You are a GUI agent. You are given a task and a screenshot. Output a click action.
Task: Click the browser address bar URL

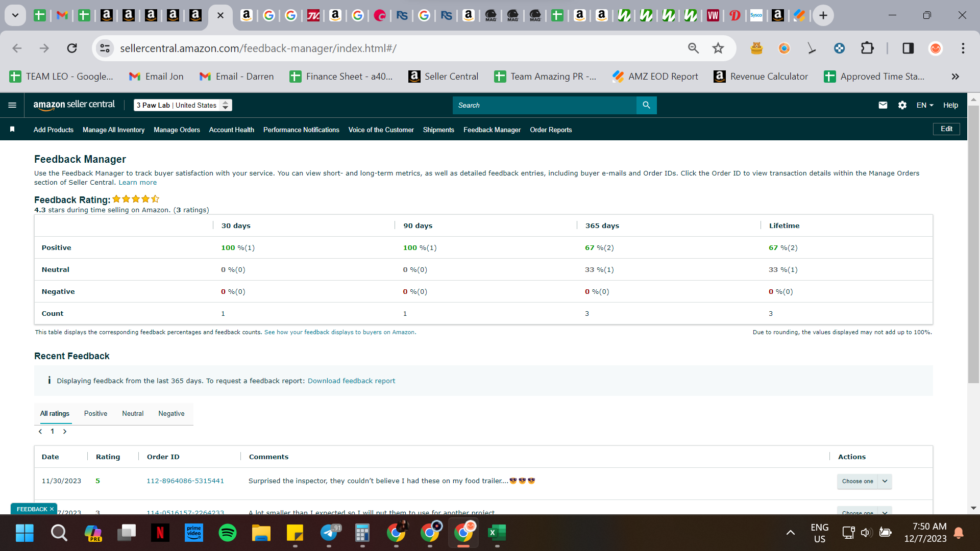tap(258, 48)
